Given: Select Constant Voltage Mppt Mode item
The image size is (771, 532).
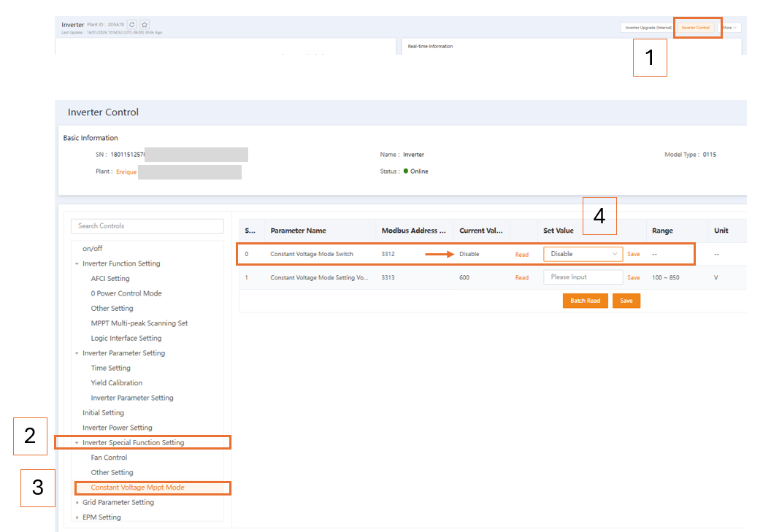Looking at the screenshot, I should point(138,487).
